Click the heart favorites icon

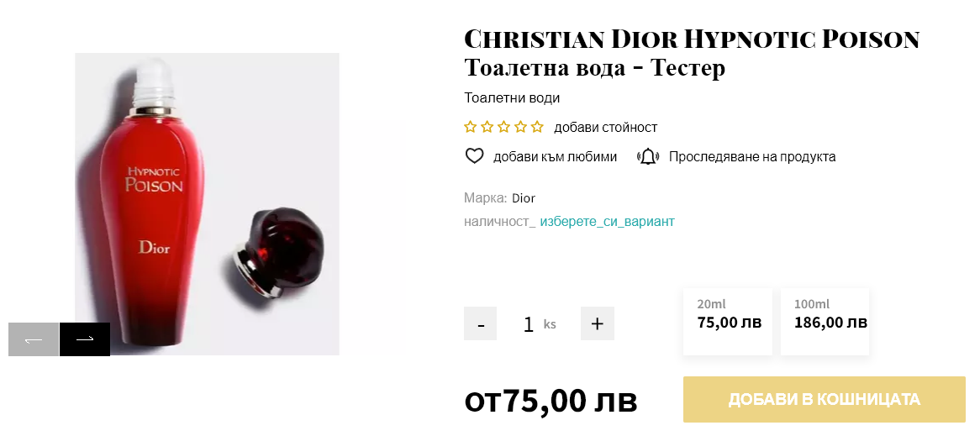click(x=475, y=156)
